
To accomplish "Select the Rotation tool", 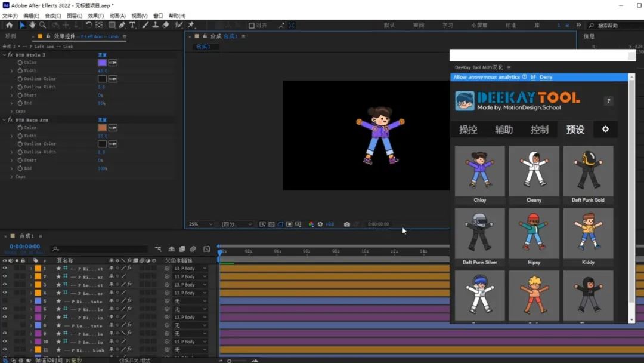I will point(89,25).
